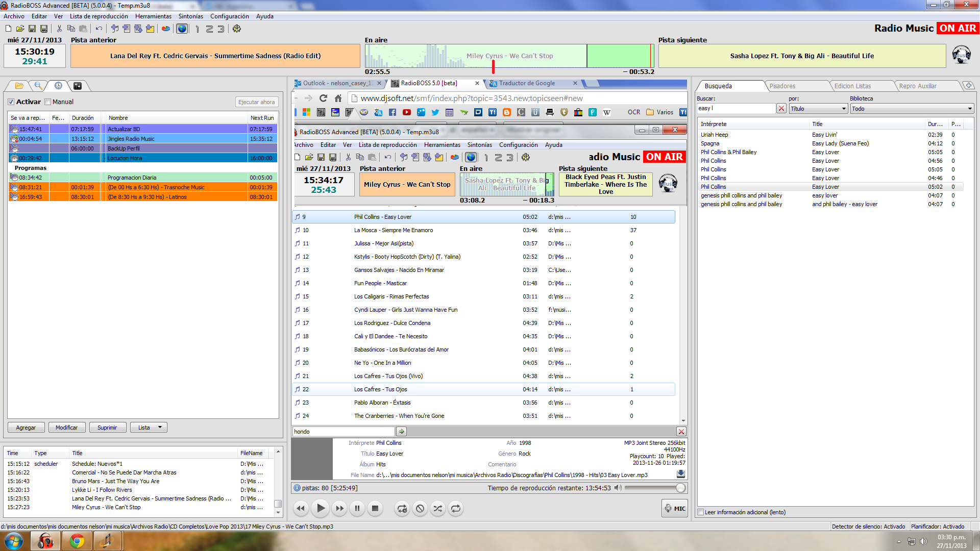980x551 pixels.
Task: Toggle repeat playlist mode
Action: [456, 508]
